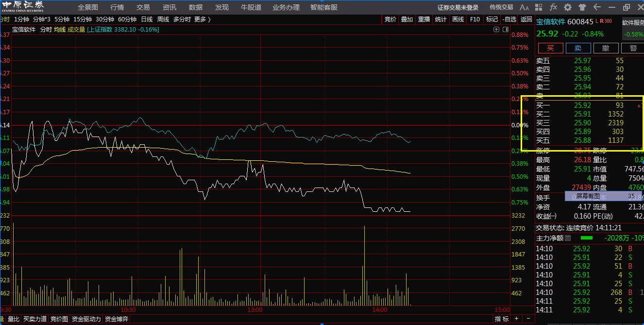Open the 行情 menu
The width and height of the screenshot is (644, 325).
117,7
